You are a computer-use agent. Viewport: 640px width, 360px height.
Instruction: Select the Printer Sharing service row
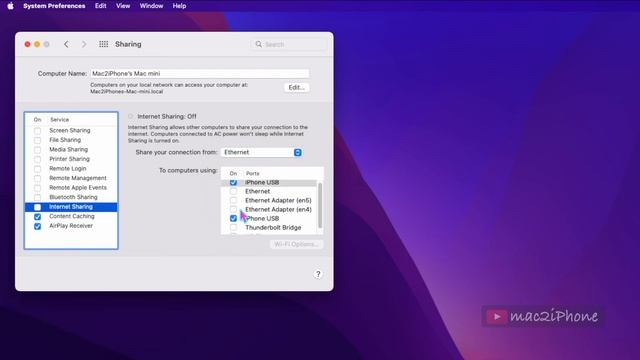click(x=71, y=159)
